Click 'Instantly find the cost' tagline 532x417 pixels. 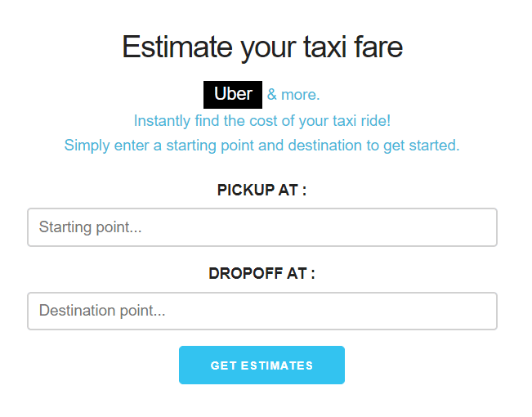click(262, 121)
